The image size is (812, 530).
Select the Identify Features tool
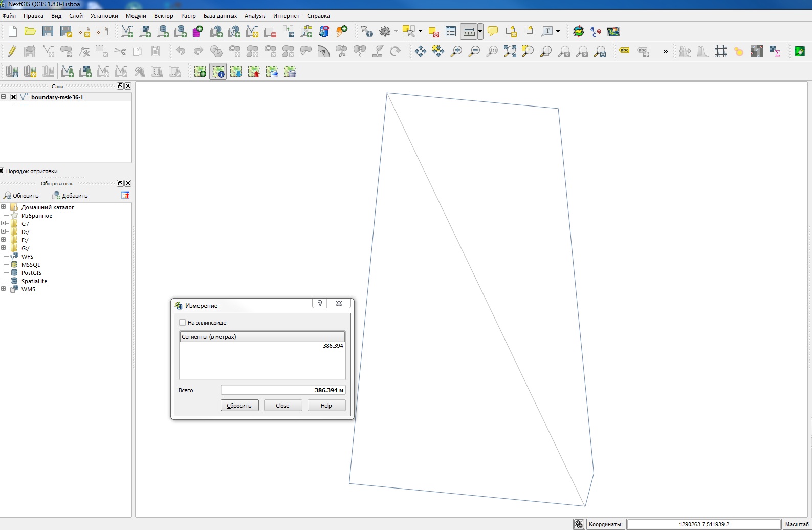pos(366,32)
